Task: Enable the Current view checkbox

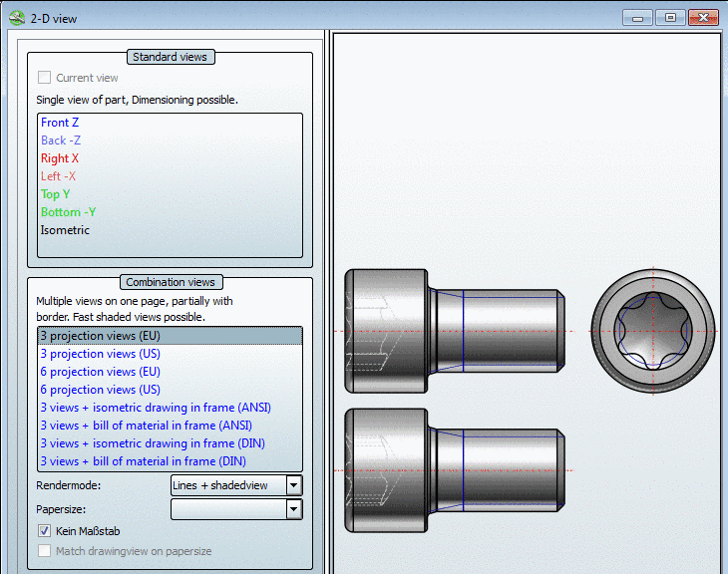Action: pos(44,78)
